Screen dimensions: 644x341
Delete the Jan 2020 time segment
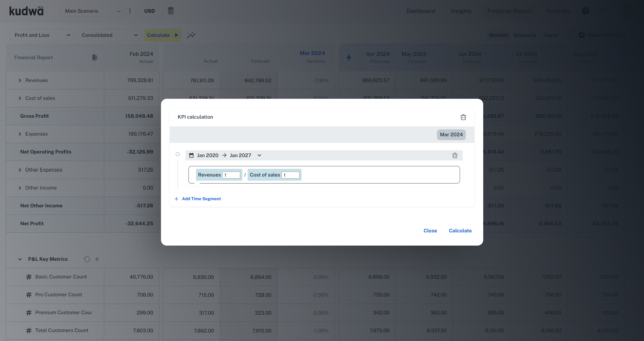(x=455, y=155)
